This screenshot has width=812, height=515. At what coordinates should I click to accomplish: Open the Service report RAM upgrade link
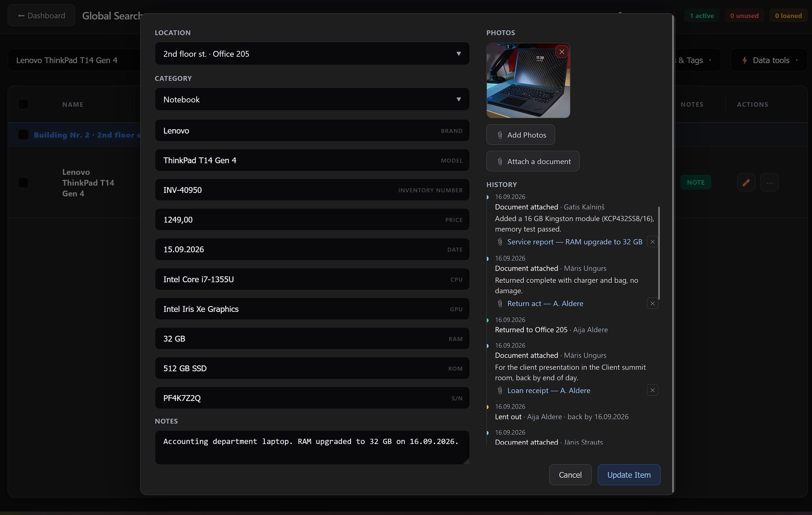click(x=574, y=242)
